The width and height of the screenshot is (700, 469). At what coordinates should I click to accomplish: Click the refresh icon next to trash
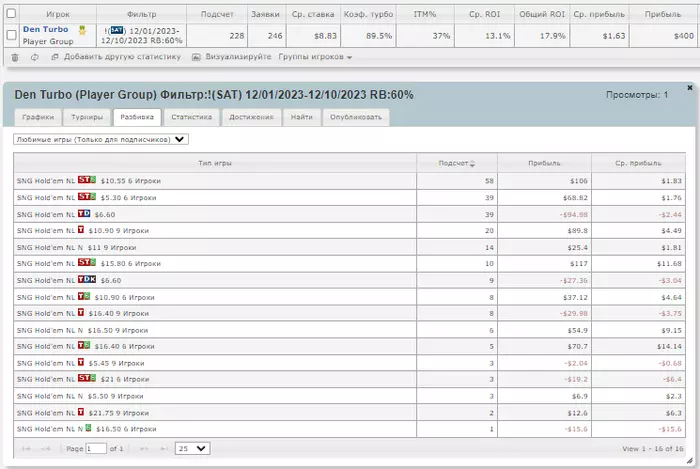click(x=35, y=57)
